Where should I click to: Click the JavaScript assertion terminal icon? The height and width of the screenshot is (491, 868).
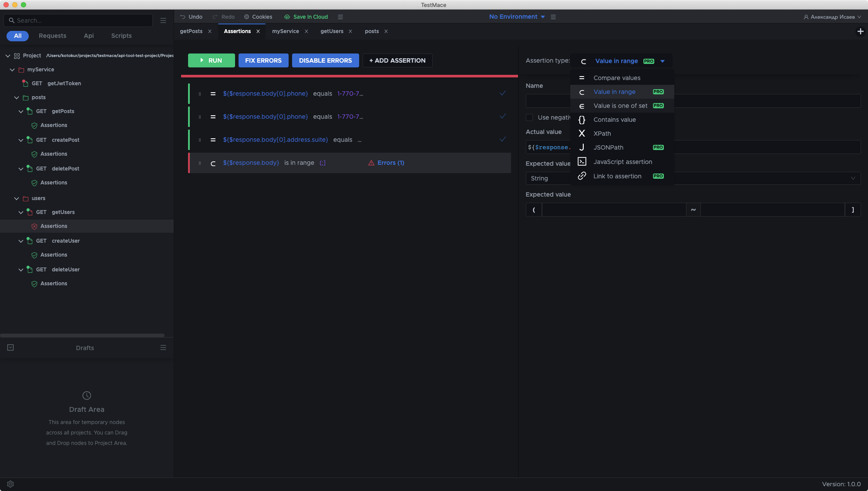pos(582,162)
